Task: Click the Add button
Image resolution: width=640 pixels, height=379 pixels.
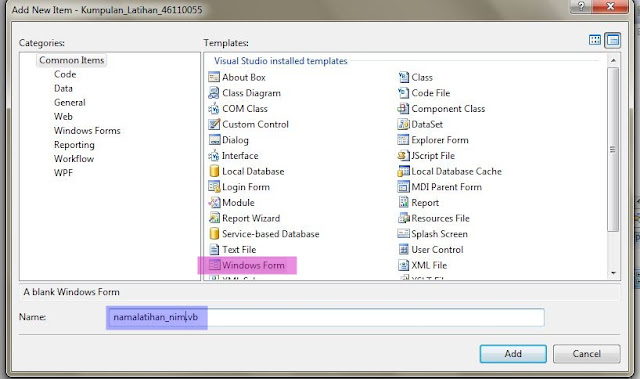Action: click(513, 354)
